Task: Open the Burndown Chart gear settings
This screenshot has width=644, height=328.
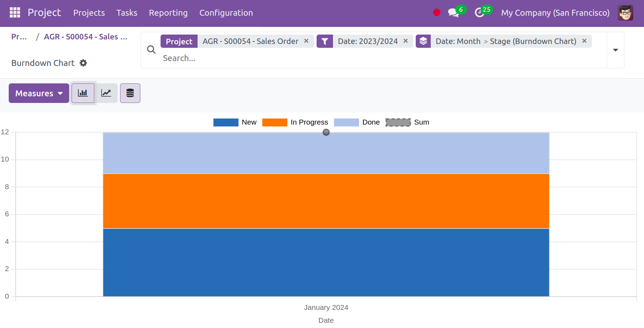Action: tap(83, 63)
